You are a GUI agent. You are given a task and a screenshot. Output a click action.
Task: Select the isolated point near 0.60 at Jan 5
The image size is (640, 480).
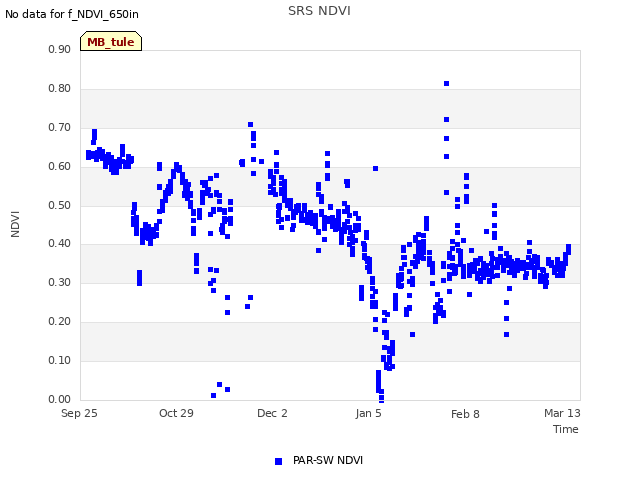coord(376,169)
